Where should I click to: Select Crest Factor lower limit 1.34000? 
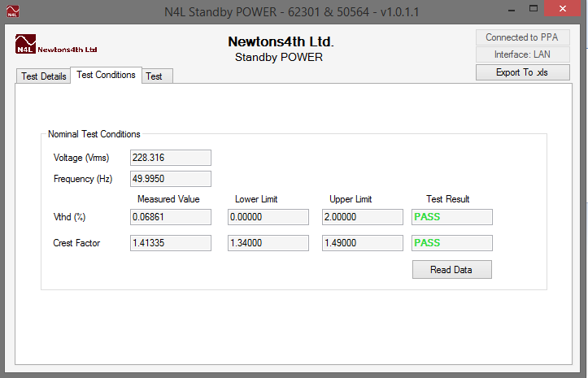tap(268, 243)
